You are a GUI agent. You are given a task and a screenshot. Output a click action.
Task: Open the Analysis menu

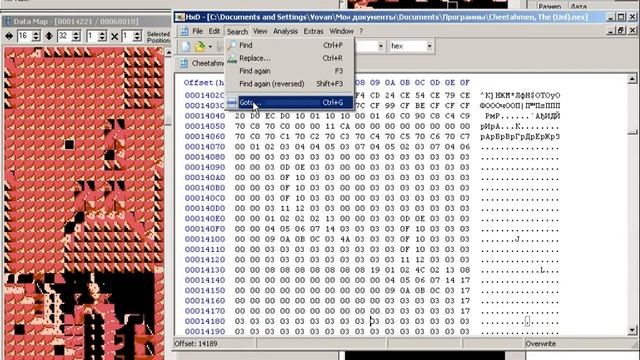coord(285,31)
